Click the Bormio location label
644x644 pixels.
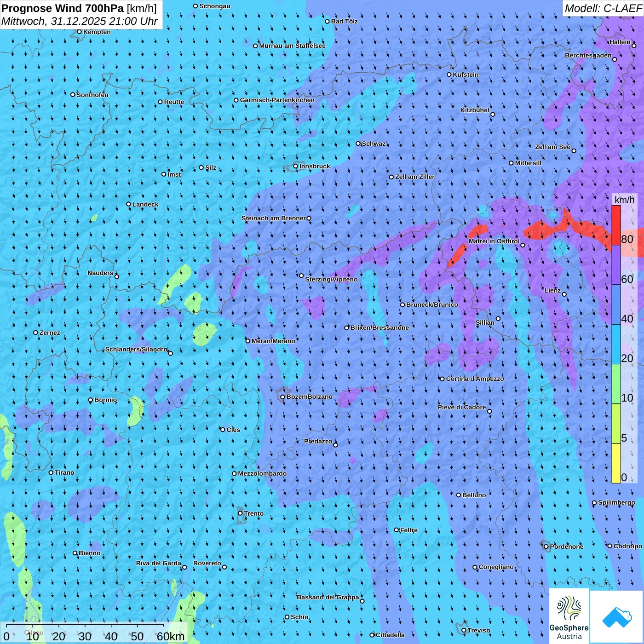[105, 400]
